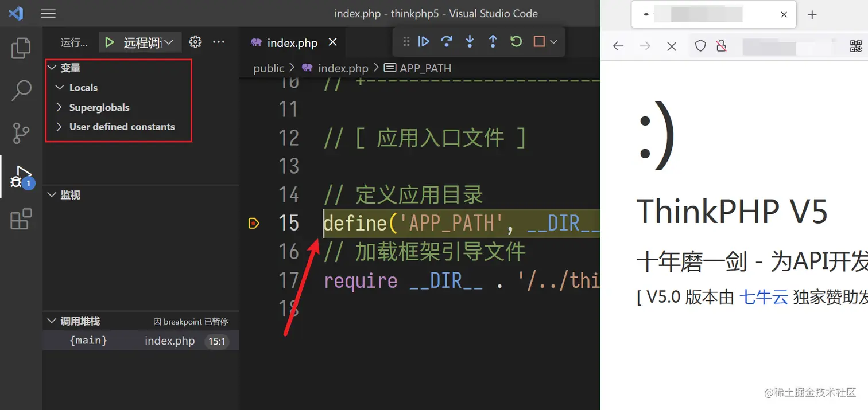Step over the current line

click(x=447, y=41)
